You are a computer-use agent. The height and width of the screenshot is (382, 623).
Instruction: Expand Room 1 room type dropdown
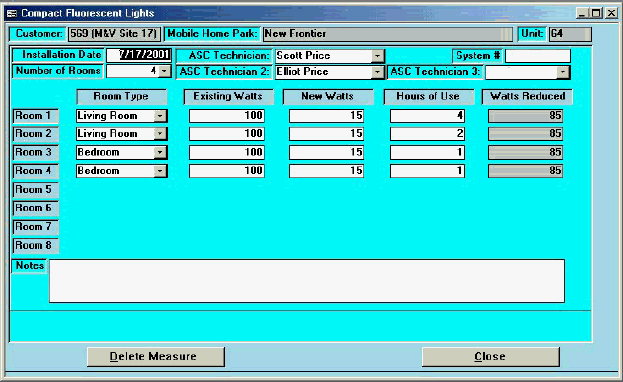coord(160,116)
